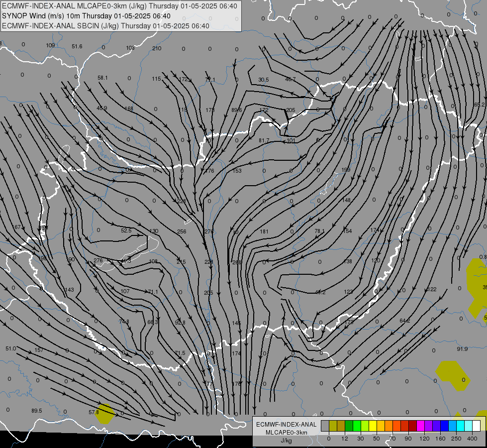Click the map value '46.7'
The image size is (487, 448).
click(x=291, y=80)
